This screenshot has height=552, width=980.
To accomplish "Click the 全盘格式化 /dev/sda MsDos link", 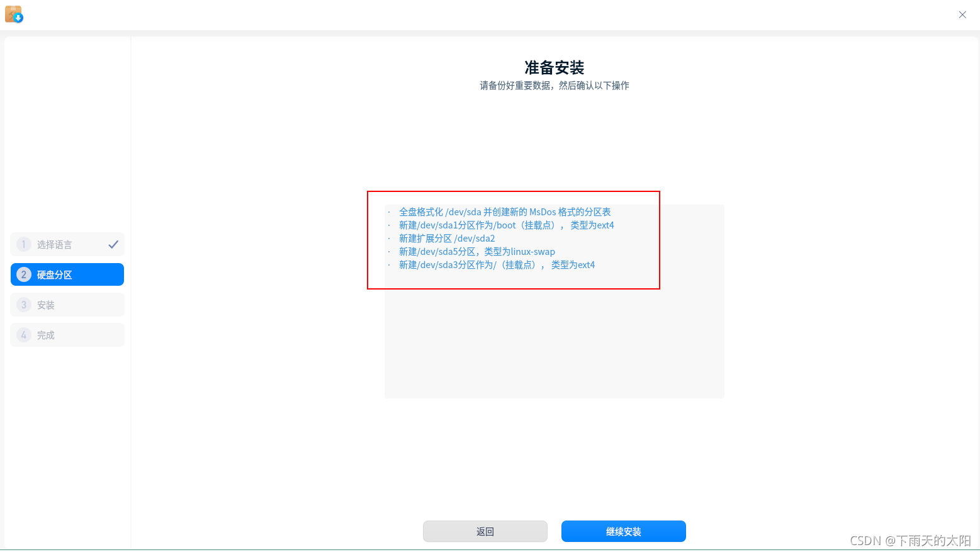I will point(504,211).
